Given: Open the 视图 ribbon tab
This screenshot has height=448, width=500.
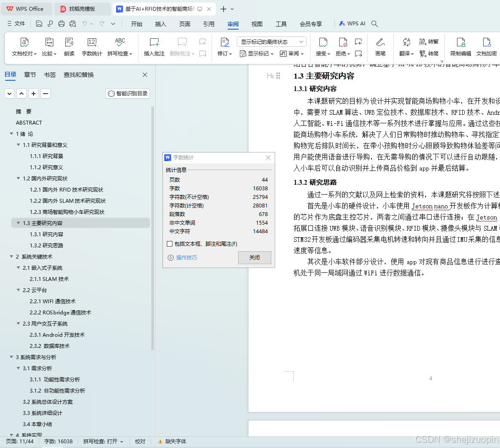Looking at the screenshot, I should click(x=257, y=24).
